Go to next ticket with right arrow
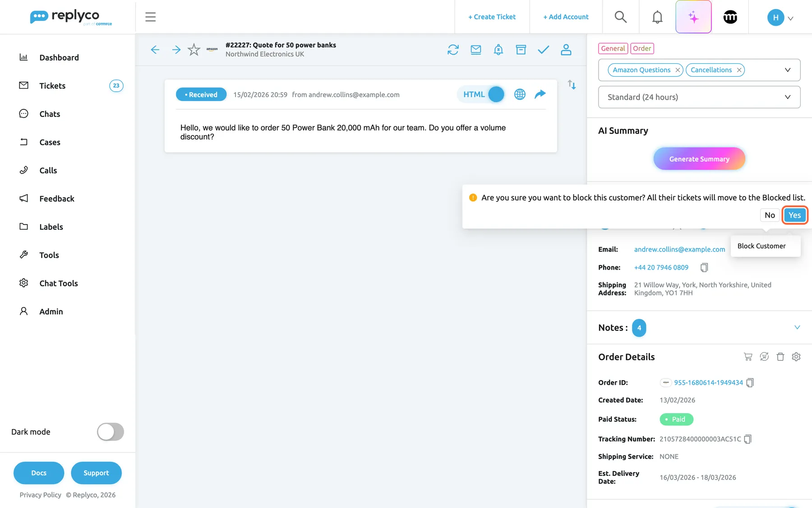 coord(176,50)
